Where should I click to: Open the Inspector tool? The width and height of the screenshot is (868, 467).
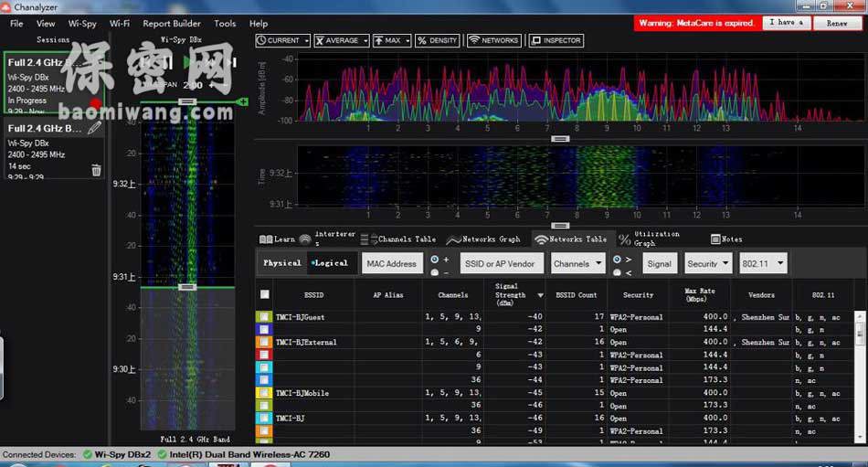point(556,41)
